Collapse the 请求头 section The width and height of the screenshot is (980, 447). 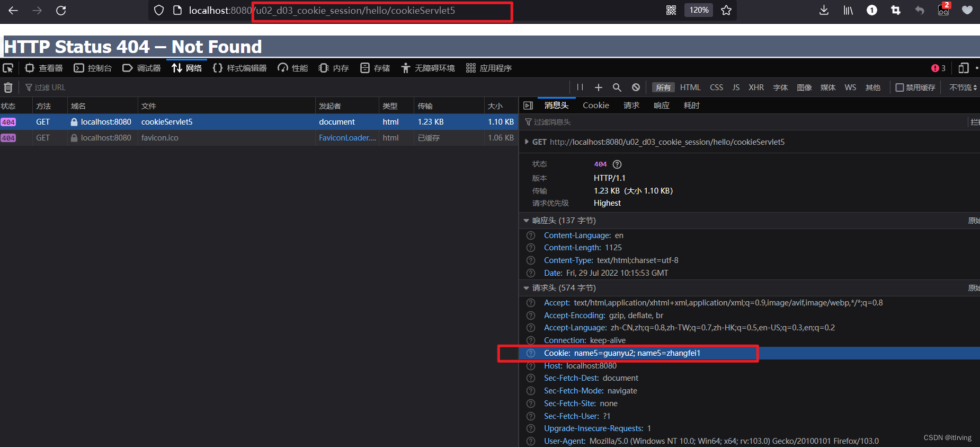tap(526, 288)
